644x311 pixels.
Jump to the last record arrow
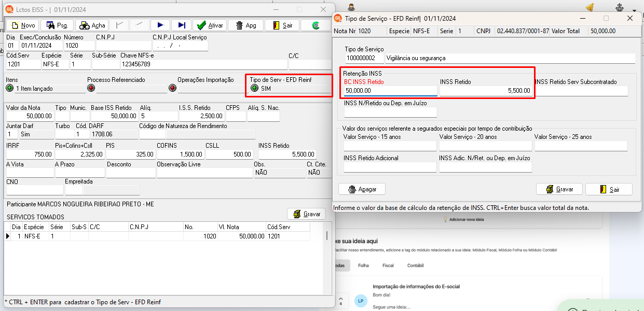pos(181,25)
